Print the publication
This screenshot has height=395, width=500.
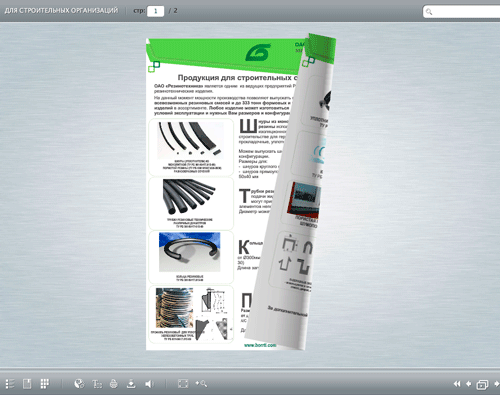click(114, 384)
